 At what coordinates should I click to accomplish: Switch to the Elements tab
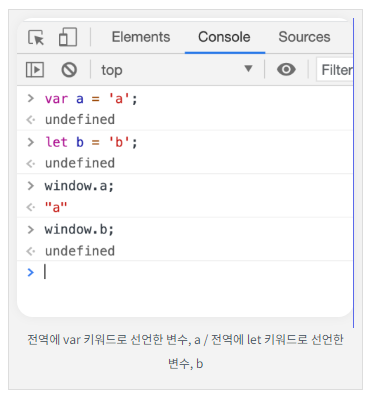(x=141, y=37)
